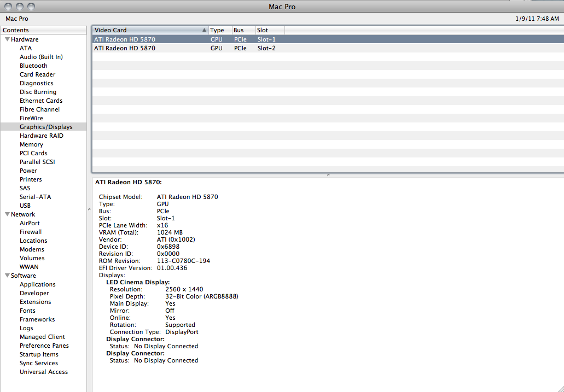Image resolution: width=564 pixels, height=392 pixels.
Task: Select Locations entry
Action: coord(33,241)
